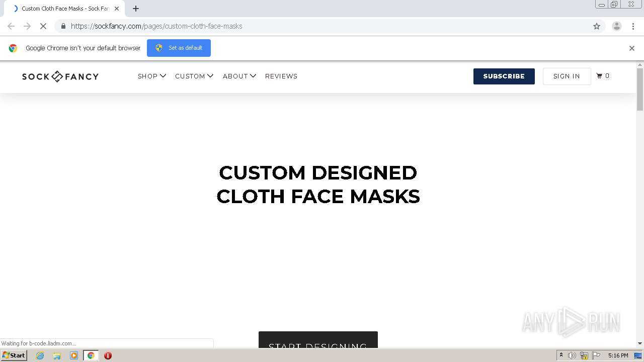Click the SIGN IN button
The image size is (644, 362).
pyautogui.click(x=567, y=76)
